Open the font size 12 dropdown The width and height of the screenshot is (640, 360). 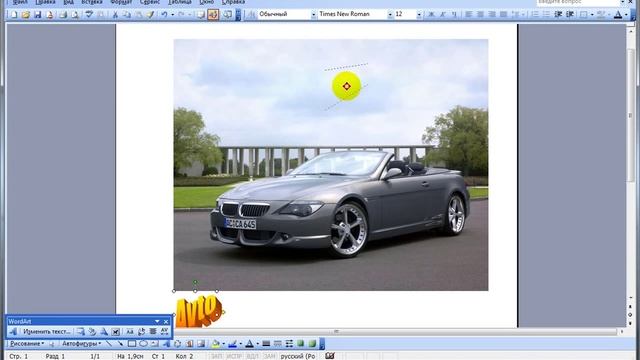click(x=419, y=15)
